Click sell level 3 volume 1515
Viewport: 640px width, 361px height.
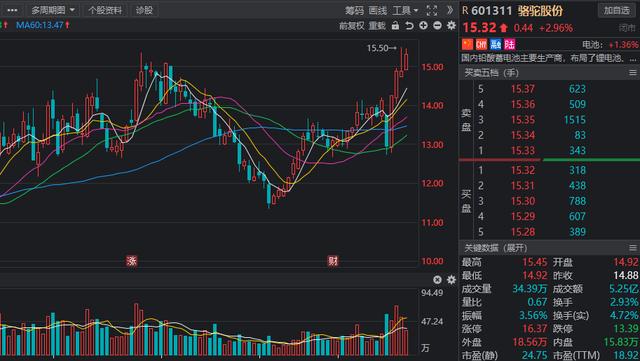coord(575,120)
